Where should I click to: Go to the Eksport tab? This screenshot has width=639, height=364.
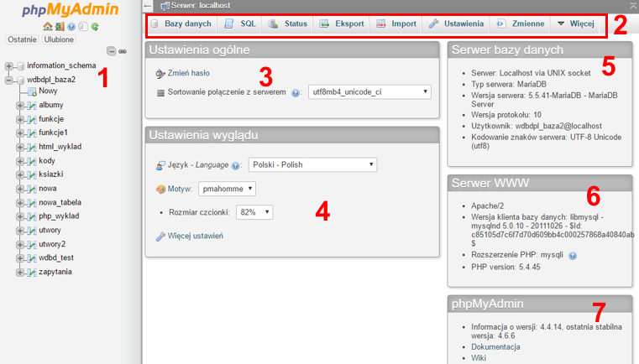[342, 24]
